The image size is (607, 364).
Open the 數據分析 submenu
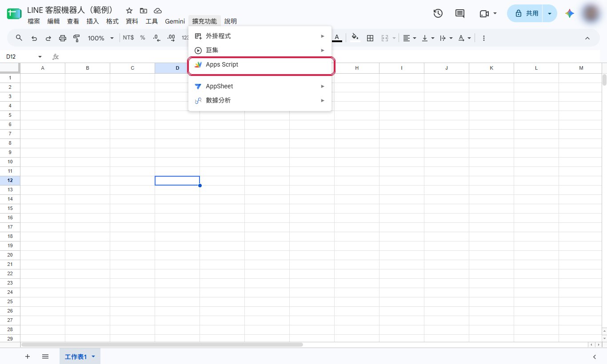click(x=260, y=100)
